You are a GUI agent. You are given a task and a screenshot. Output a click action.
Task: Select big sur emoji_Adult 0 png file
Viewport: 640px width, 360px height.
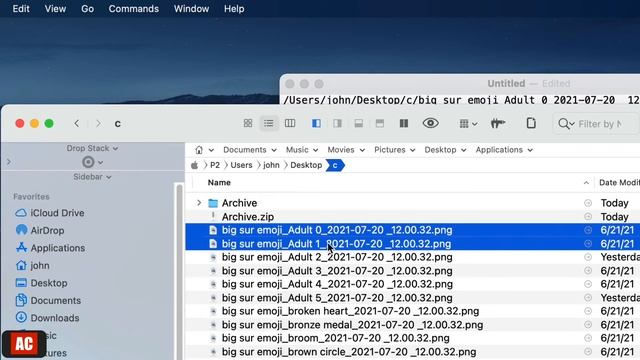(413, 230)
